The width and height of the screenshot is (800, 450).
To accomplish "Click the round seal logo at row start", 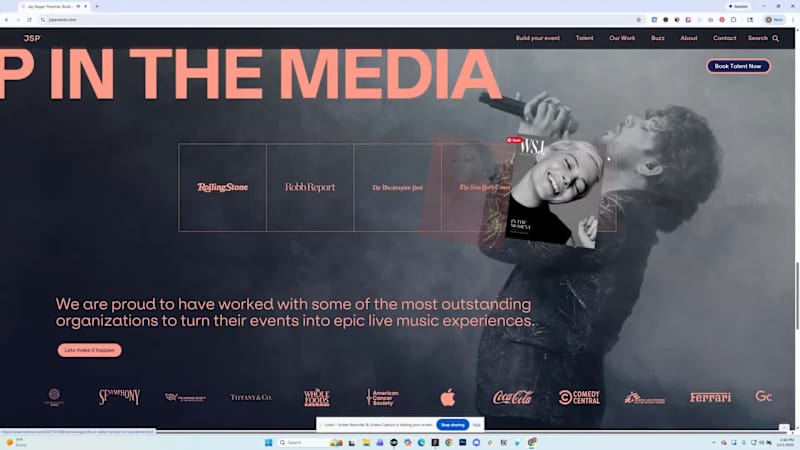I will [x=54, y=397].
